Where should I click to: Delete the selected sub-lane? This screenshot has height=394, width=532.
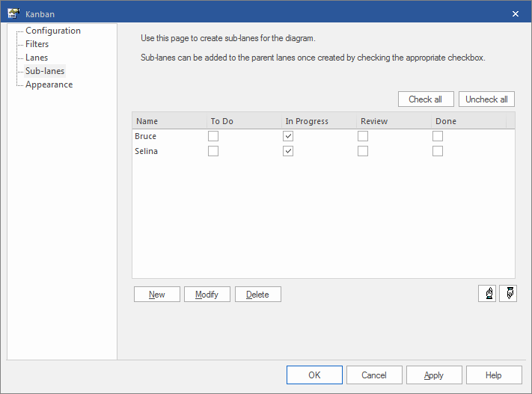(x=257, y=295)
